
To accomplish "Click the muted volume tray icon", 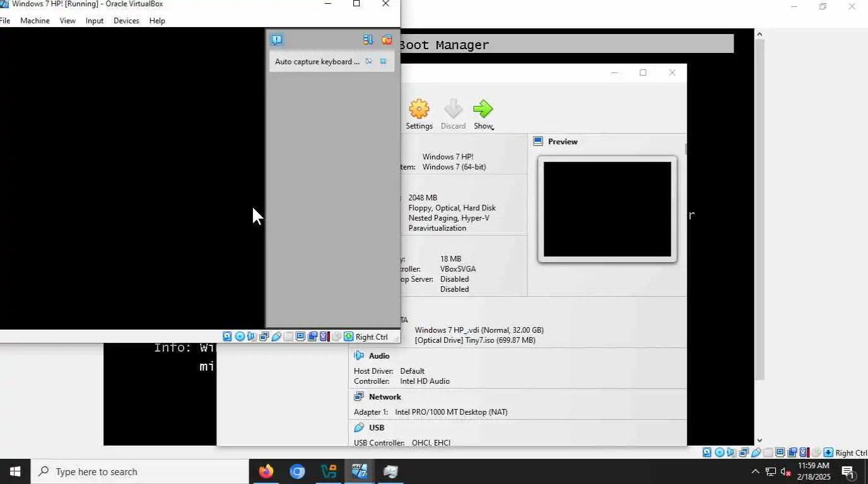I will point(786,471).
